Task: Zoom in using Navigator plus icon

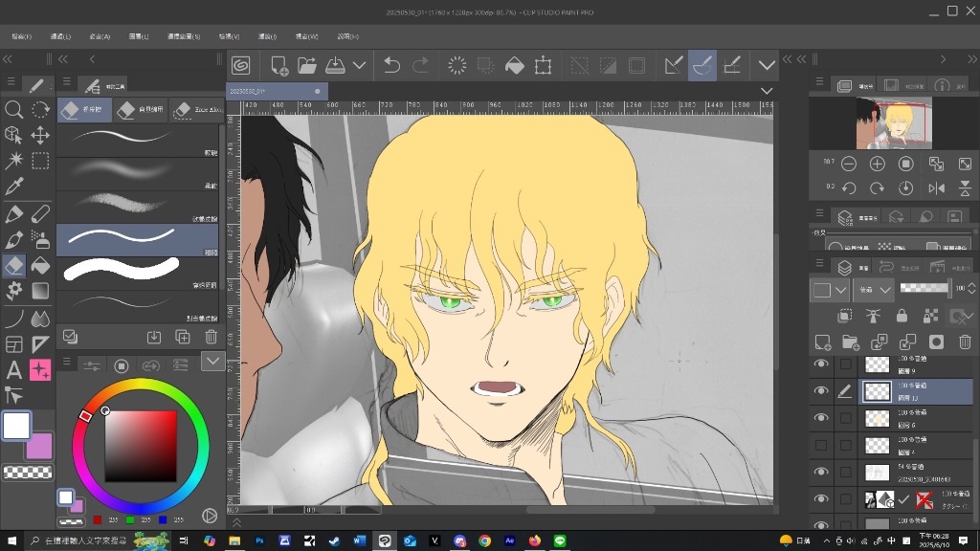Action: pos(878,164)
